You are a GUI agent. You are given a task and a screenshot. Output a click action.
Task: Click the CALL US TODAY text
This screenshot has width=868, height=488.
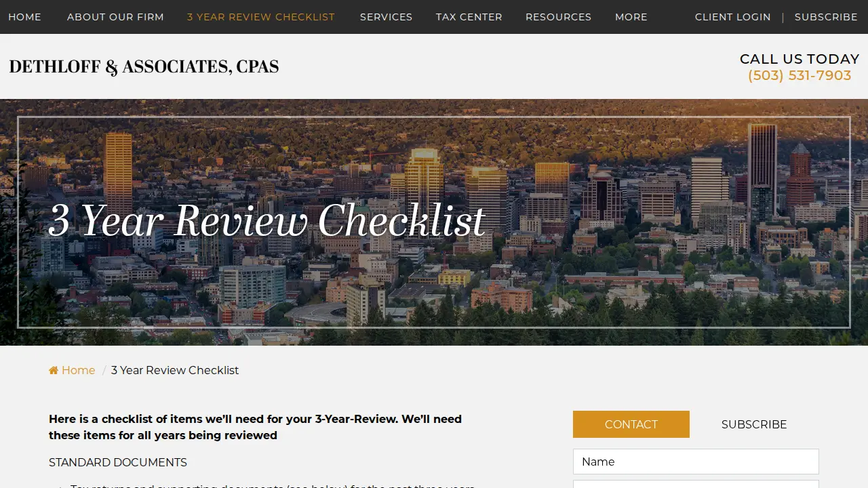coord(800,59)
